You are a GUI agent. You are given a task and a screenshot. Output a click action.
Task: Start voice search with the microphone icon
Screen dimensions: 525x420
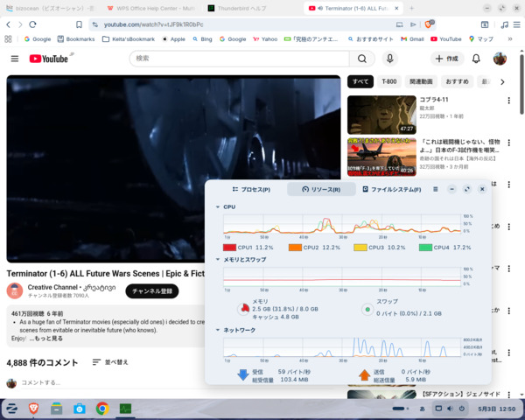pos(389,59)
